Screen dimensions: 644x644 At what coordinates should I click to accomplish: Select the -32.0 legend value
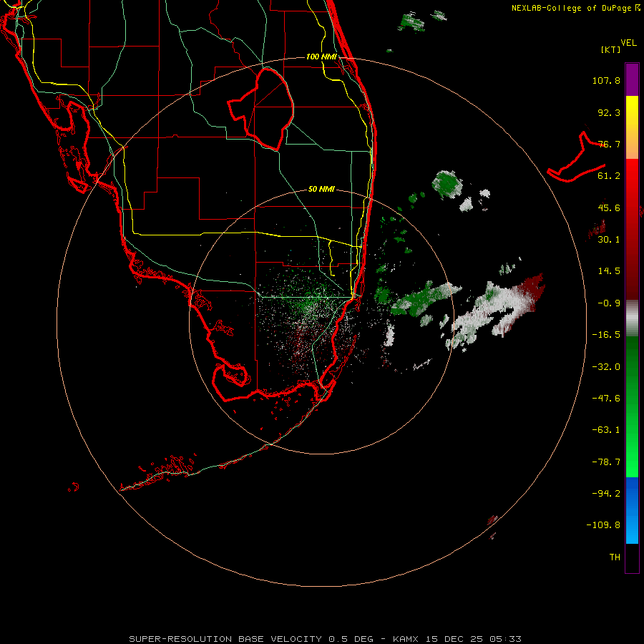[x=606, y=367]
